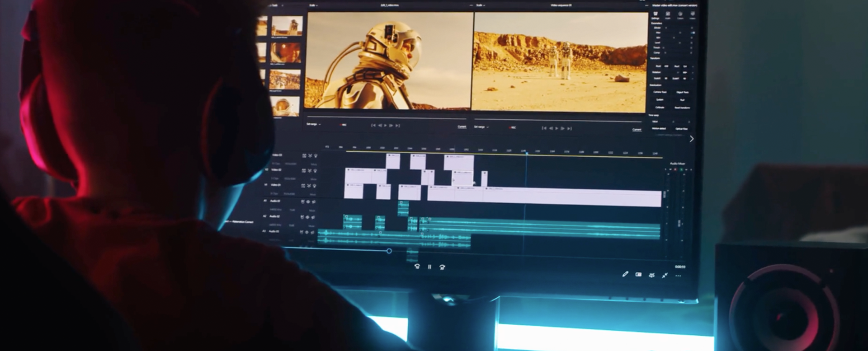Click the timeline playhead marker on ruler
Viewport: 868px width, 351px height.
(x=527, y=154)
